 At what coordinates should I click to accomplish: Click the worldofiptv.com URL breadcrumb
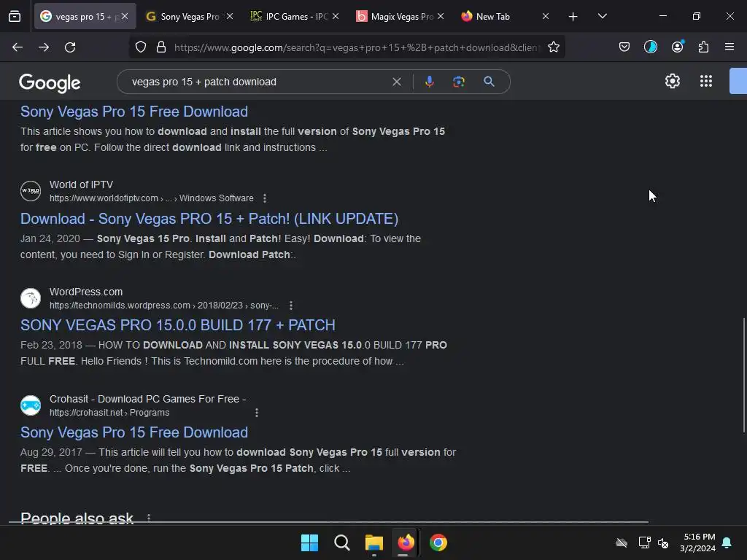coord(152,198)
